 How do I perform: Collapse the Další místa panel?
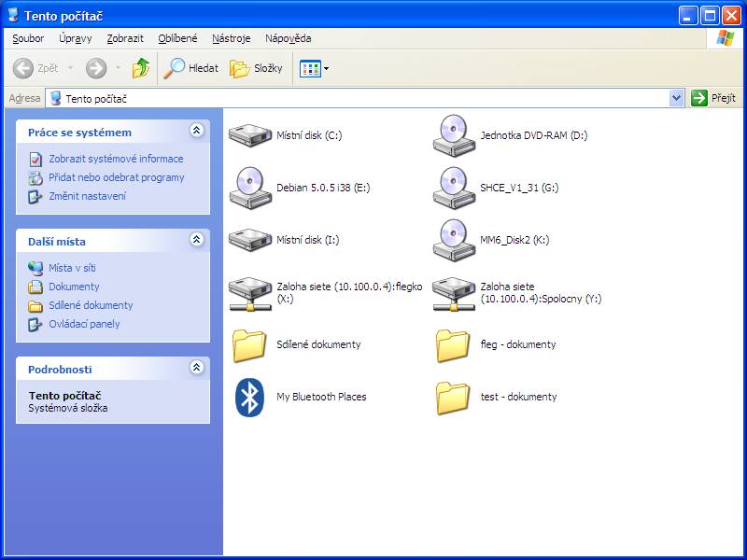point(196,240)
